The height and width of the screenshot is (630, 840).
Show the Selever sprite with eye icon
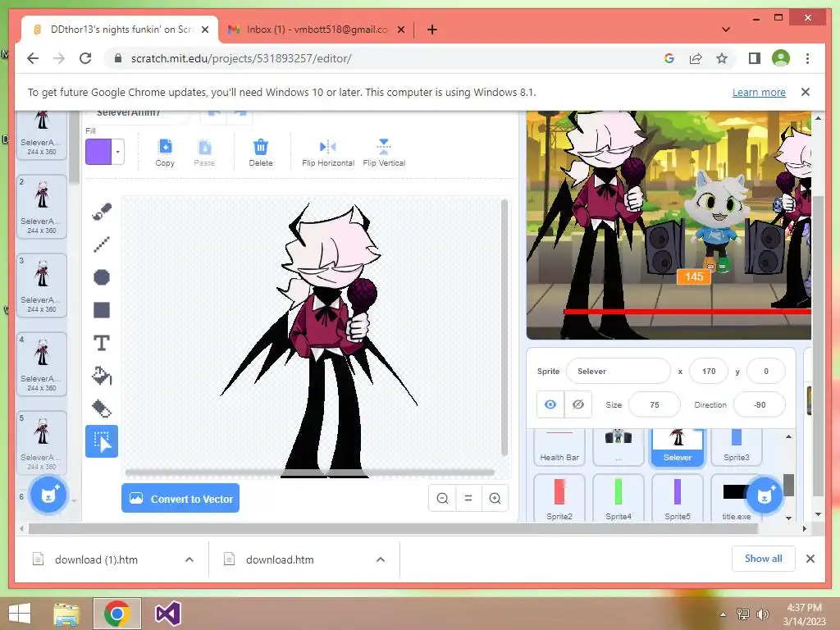(550, 404)
